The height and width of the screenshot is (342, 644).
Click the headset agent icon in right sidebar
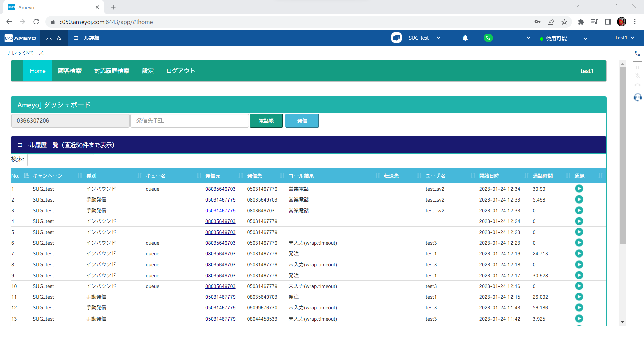[x=637, y=98]
